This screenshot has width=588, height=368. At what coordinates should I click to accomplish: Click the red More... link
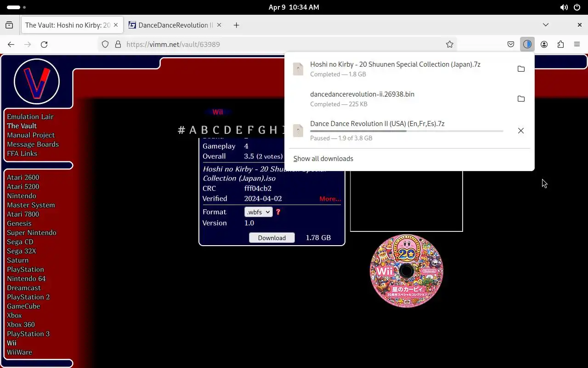(330, 199)
